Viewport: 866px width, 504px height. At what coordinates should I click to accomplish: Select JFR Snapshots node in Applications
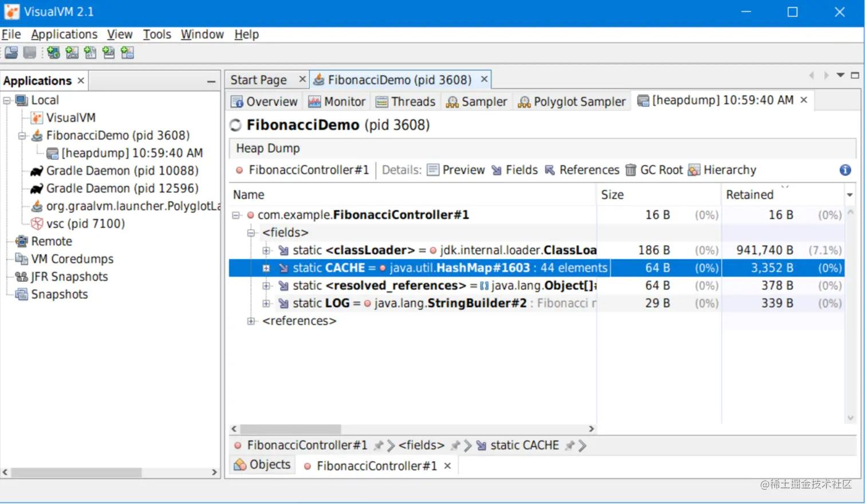(x=61, y=277)
